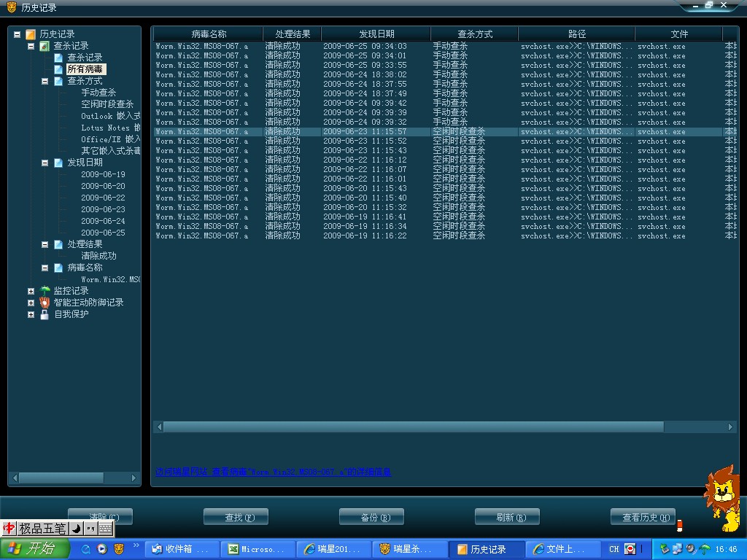Screen dimensions: 747x560
Task: Select date 2009-06-23 in tree
Action: click(x=103, y=209)
